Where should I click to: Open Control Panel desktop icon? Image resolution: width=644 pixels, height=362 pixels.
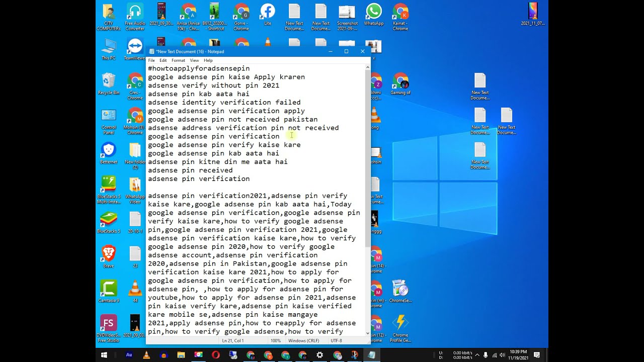[x=108, y=122]
